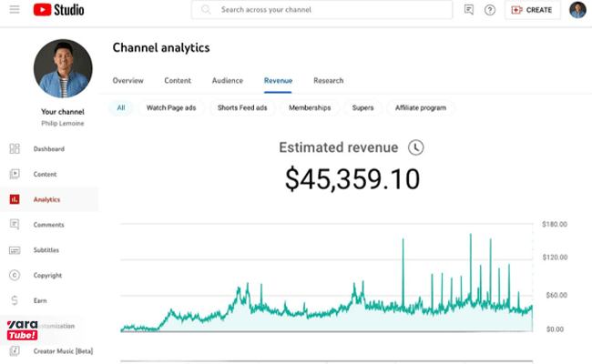The height and width of the screenshot is (364, 592).
Task: Open Copyright label in the sidebar
Action: [x=47, y=276]
